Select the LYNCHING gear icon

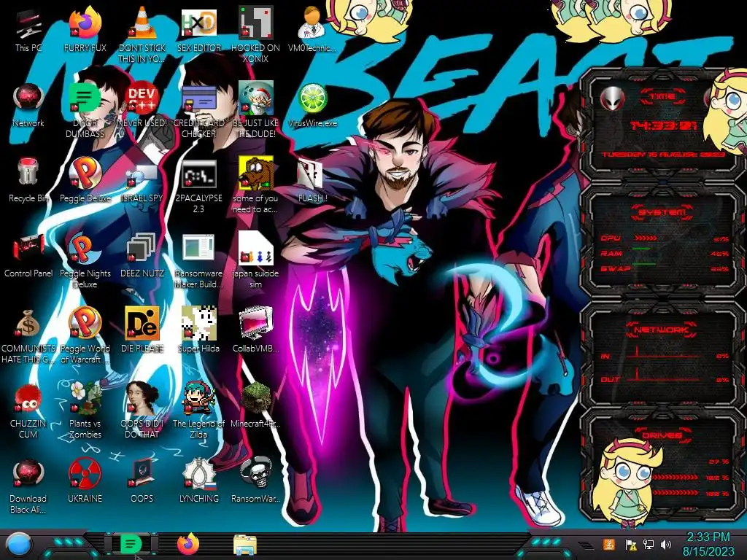tap(198, 481)
